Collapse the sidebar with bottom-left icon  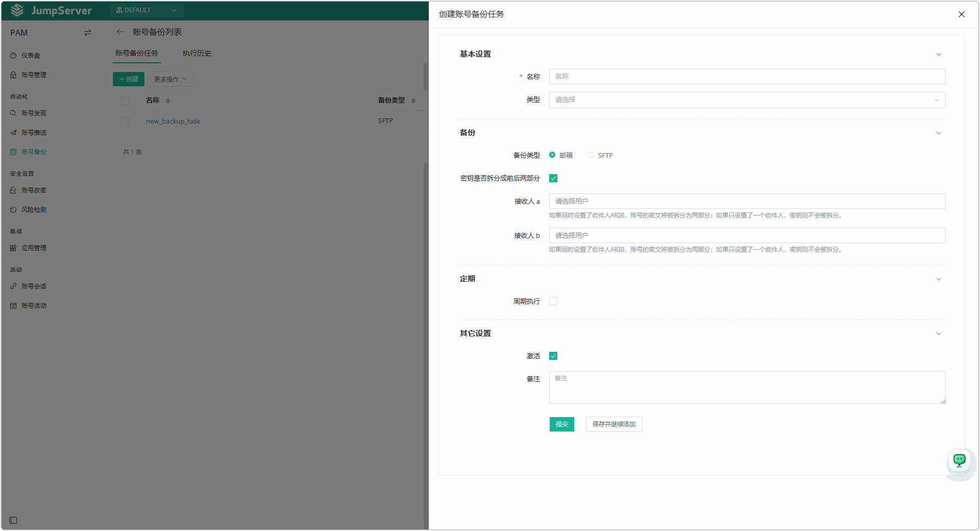(13, 520)
